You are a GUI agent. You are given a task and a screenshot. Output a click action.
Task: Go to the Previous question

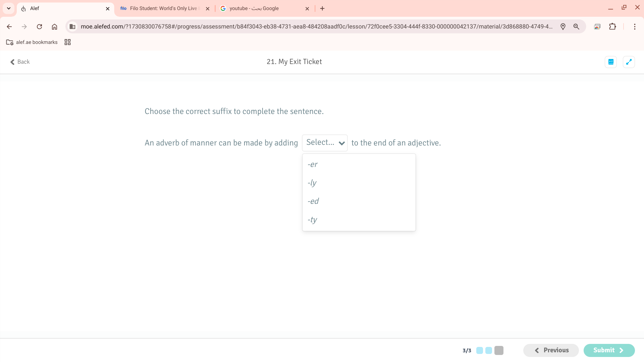click(551, 350)
